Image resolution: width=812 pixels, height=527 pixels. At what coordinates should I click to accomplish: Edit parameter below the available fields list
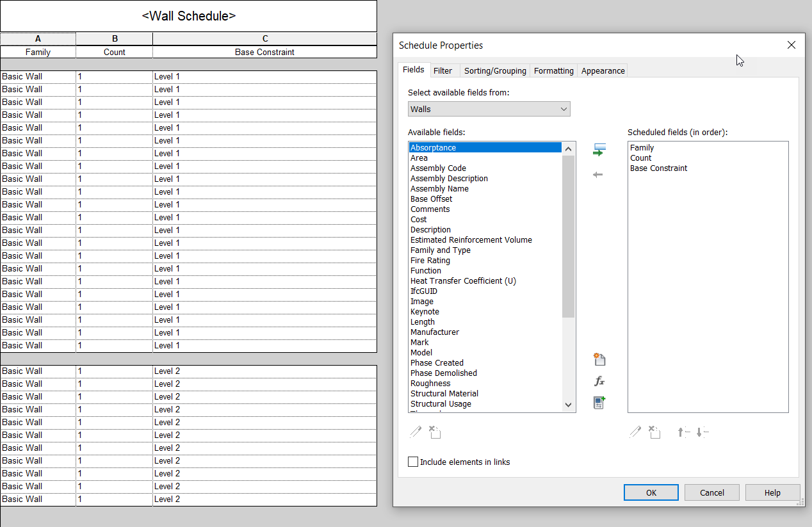(416, 432)
